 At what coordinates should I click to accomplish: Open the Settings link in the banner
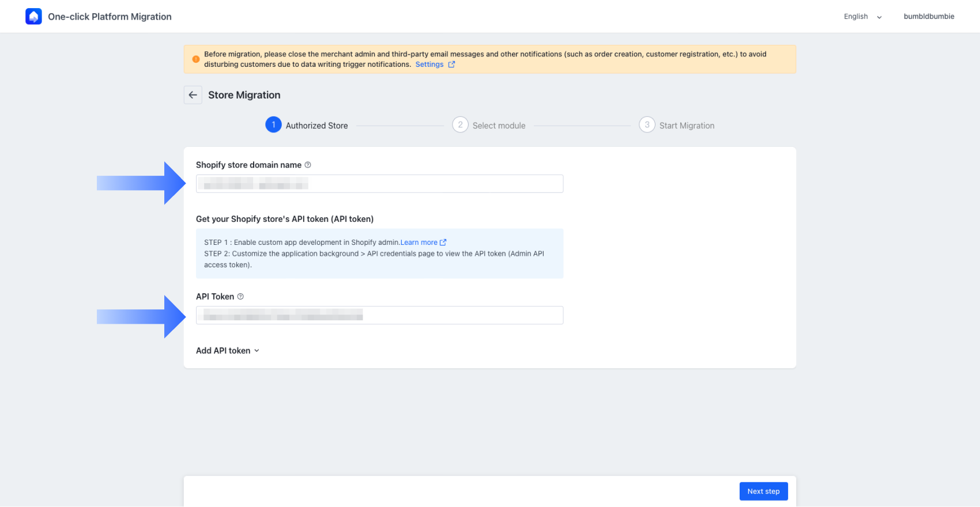coord(429,65)
